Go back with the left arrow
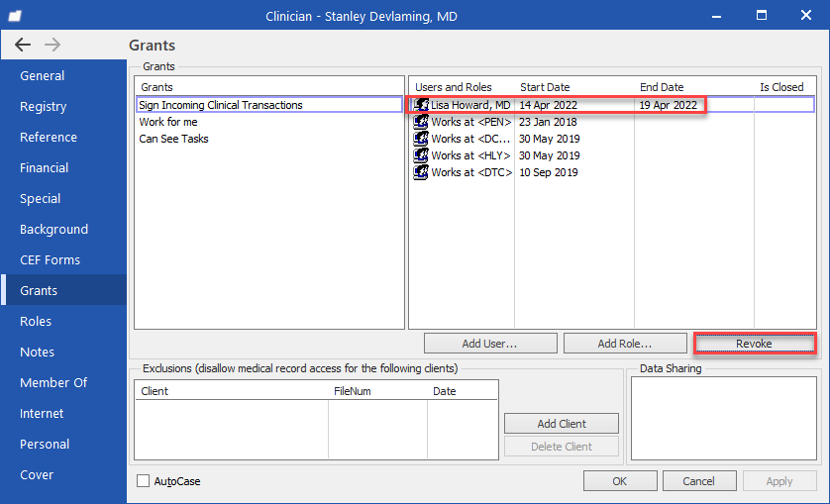830x504 pixels. [x=23, y=45]
